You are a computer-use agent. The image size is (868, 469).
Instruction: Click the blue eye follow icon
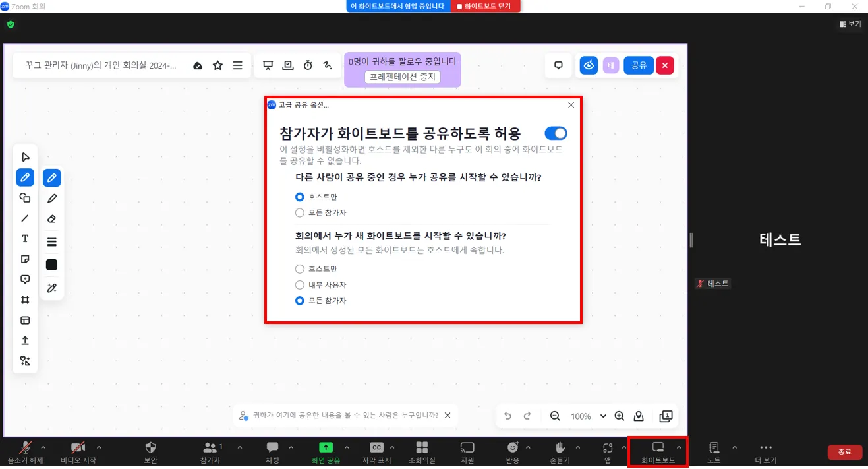tap(589, 65)
